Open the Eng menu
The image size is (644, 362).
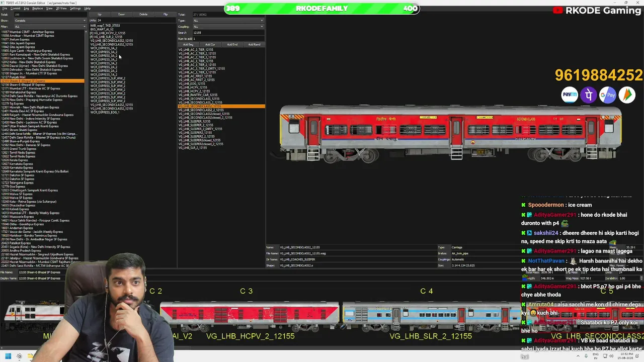(26, 9)
